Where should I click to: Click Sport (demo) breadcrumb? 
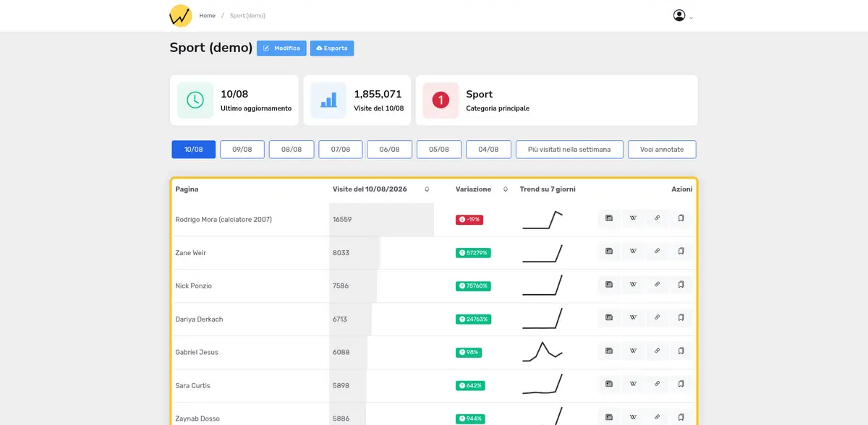click(247, 15)
